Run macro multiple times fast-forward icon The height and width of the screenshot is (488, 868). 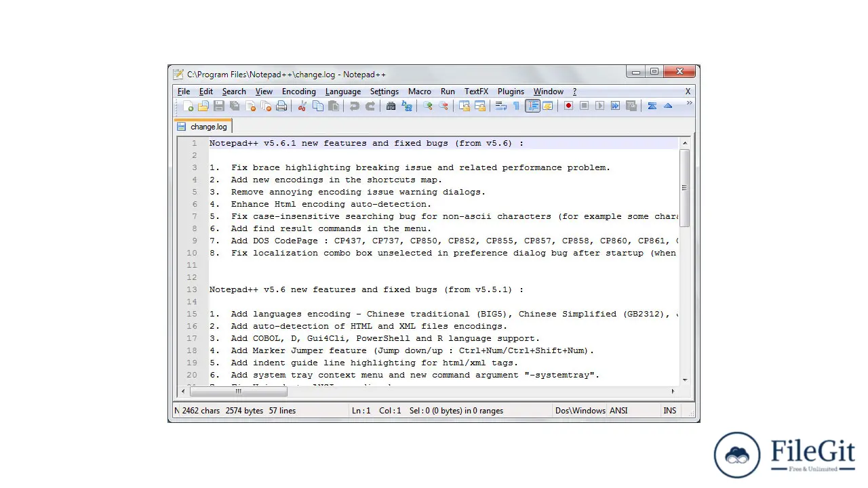[x=615, y=106]
